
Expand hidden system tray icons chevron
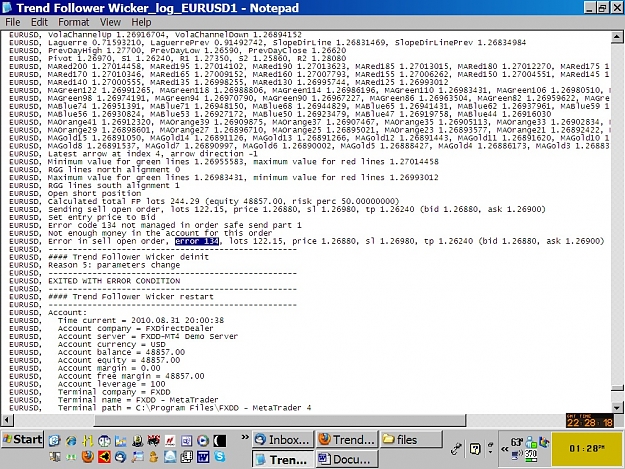click(x=505, y=449)
